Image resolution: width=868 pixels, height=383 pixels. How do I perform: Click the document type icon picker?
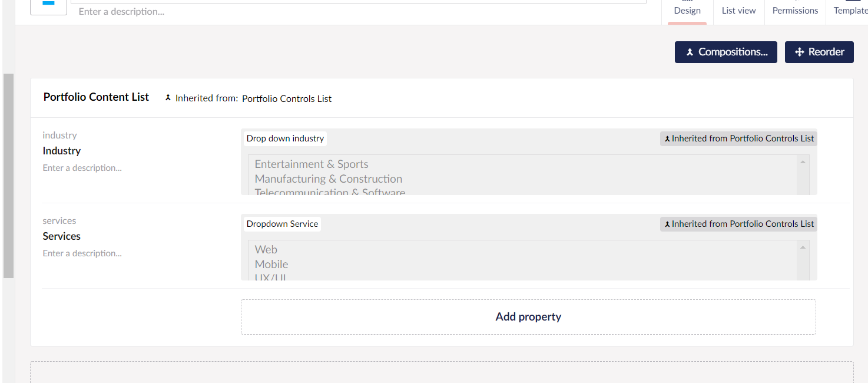point(48,6)
